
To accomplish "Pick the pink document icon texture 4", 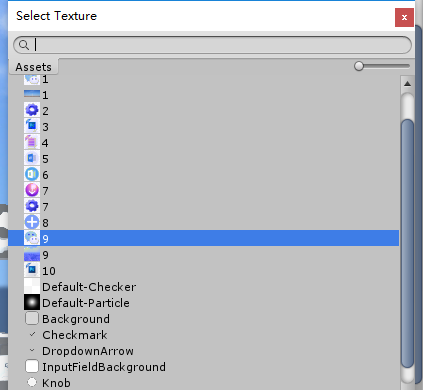I will click(x=203, y=143).
